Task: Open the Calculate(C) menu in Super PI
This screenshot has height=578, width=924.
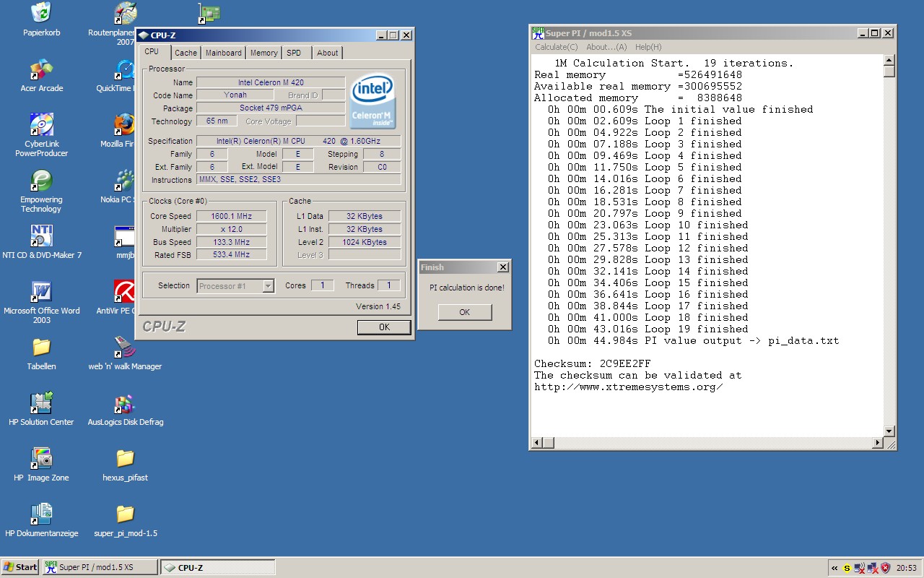Action: (556, 47)
